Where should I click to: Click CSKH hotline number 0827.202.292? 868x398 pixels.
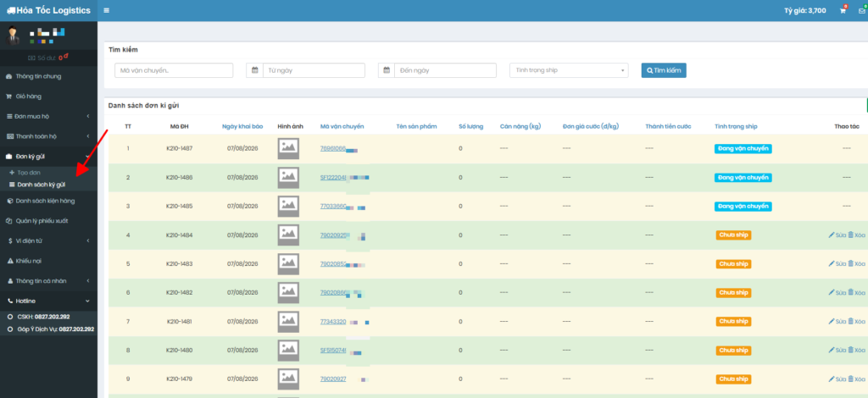tap(52, 317)
